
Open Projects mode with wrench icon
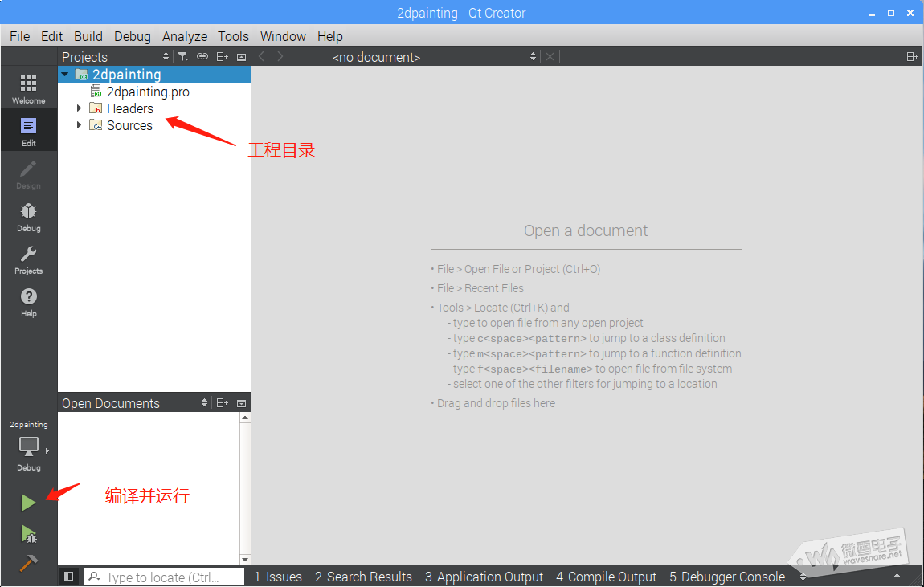pos(28,259)
